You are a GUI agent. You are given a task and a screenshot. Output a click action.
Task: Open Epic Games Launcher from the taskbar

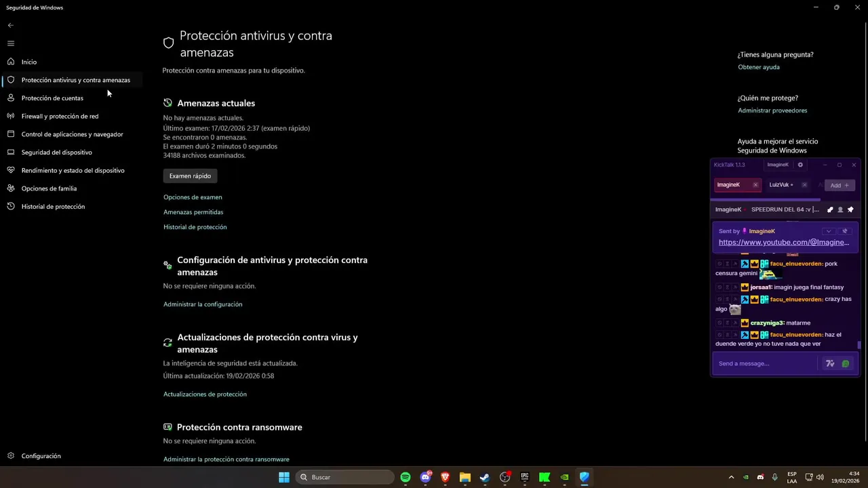pyautogui.click(x=525, y=477)
